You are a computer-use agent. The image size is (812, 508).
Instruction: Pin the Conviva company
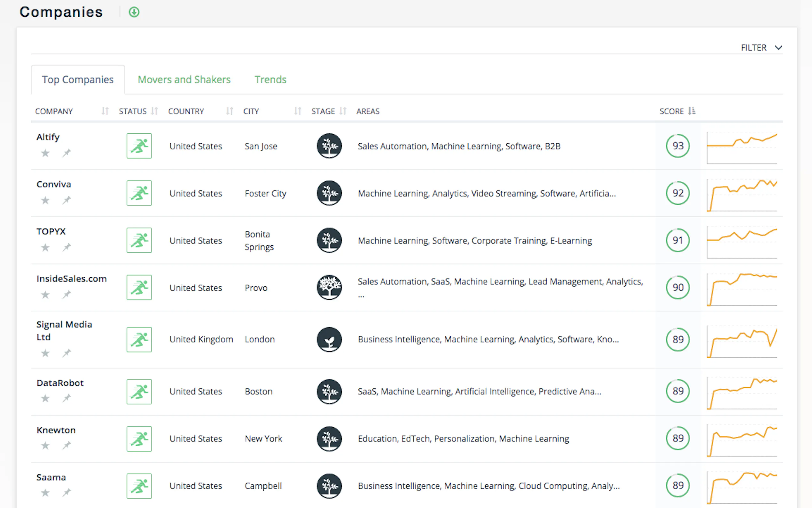pos(66,200)
